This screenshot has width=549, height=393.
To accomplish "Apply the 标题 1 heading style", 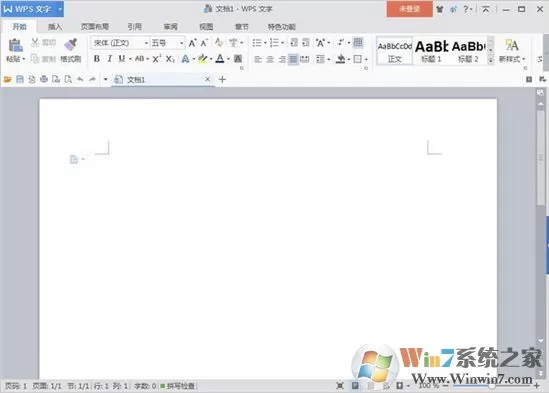I will 431,51.
